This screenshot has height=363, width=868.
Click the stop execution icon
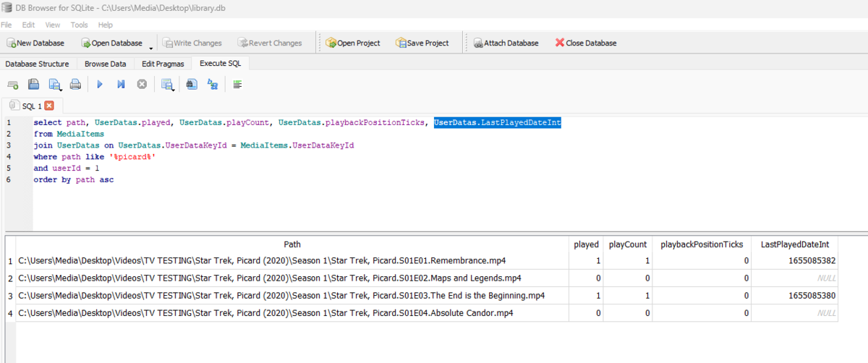(142, 85)
